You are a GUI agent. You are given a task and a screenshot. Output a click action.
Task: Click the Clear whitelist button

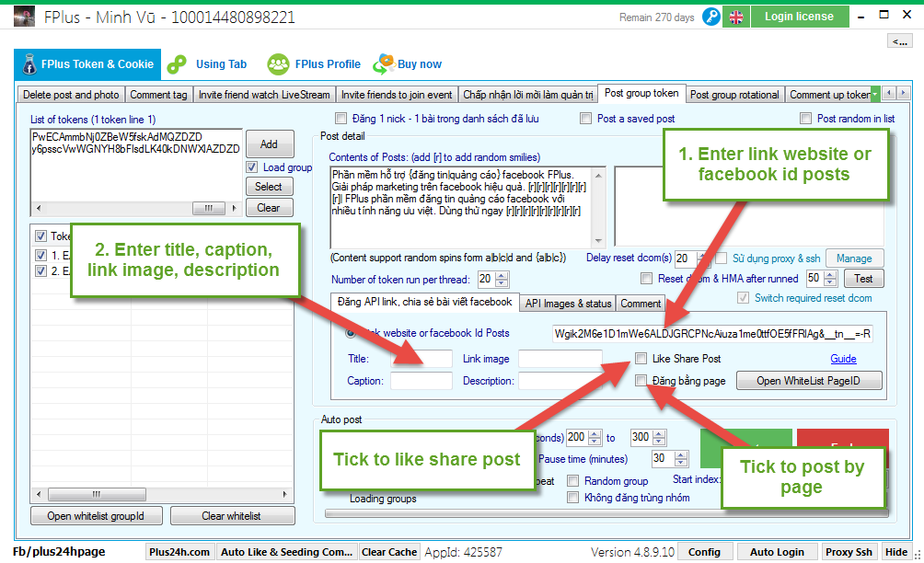(232, 516)
